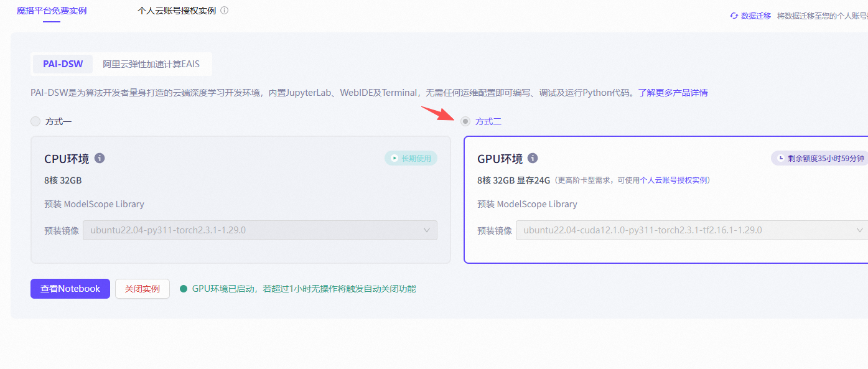
Task: Switch to 阿里云弹性加速计算EAIS tab
Action: pos(151,64)
